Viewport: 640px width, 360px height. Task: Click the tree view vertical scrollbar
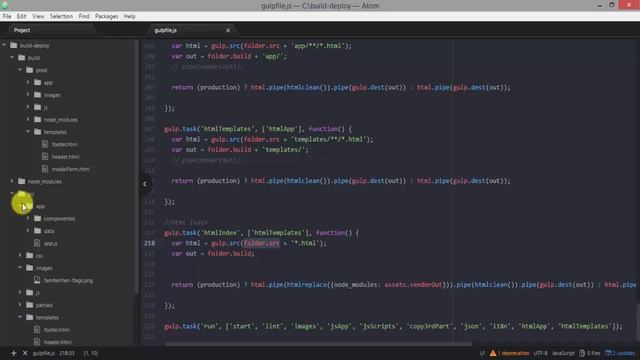[136, 167]
